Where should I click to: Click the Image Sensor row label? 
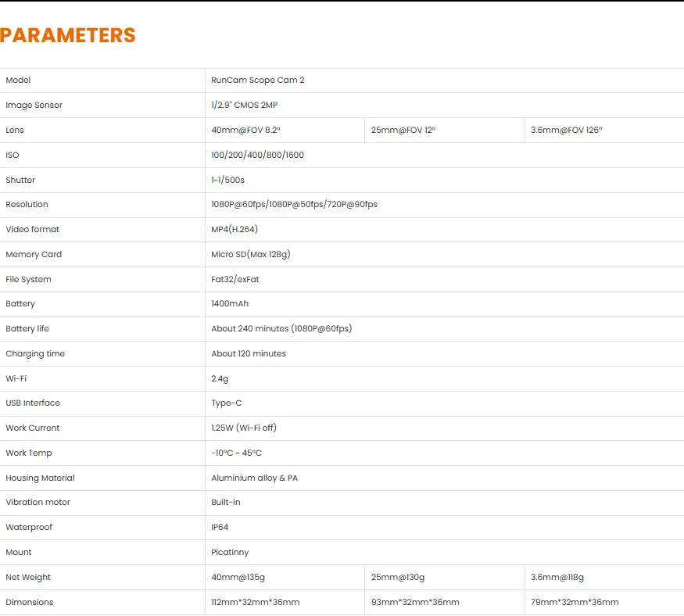point(34,105)
